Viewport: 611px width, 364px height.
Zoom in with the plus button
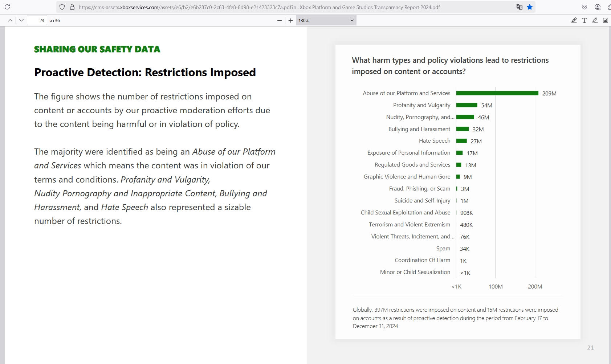(291, 20)
